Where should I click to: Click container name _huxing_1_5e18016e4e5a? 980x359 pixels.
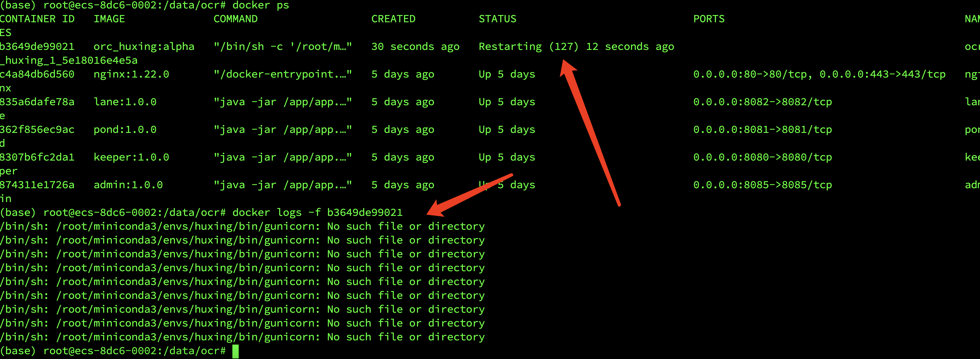69,60
